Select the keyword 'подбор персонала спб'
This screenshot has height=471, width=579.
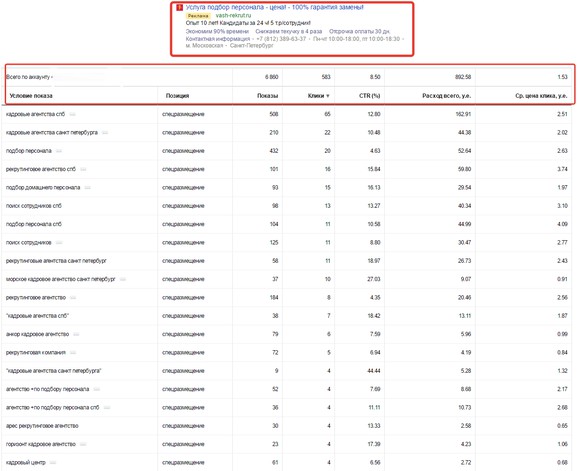34,224
